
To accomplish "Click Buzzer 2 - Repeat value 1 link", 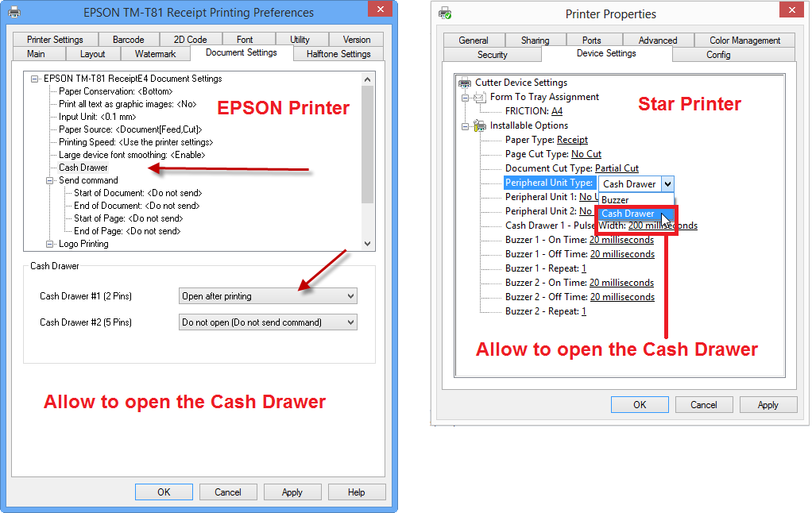I will pyautogui.click(x=584, y=311).
